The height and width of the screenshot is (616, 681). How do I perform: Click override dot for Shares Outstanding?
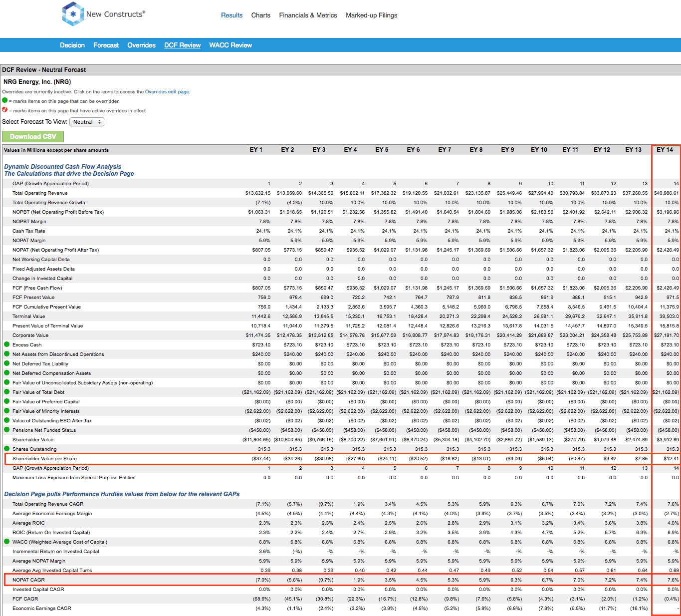coord(7,449)
